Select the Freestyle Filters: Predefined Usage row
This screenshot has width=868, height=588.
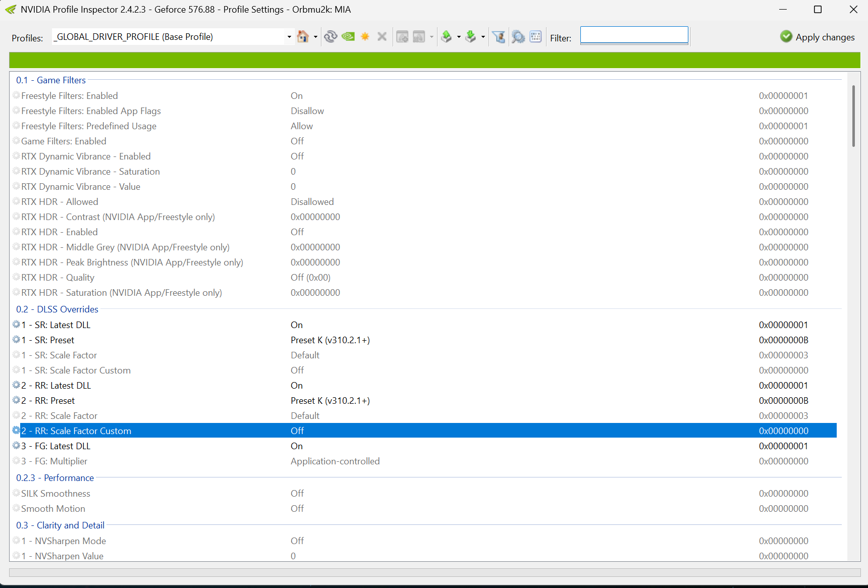(x=424, y=126)
